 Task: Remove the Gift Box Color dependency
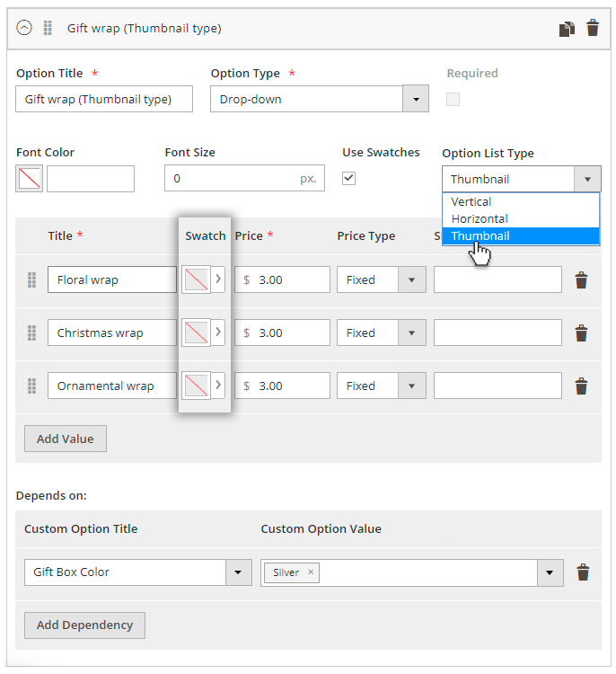[583, 572]
